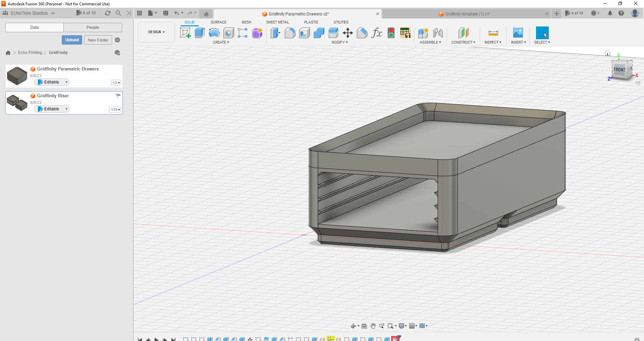Screen dimensions: 644x341
Task: Click the notifications bell icon
Action: pyautogui.click(x=610, y=13)
